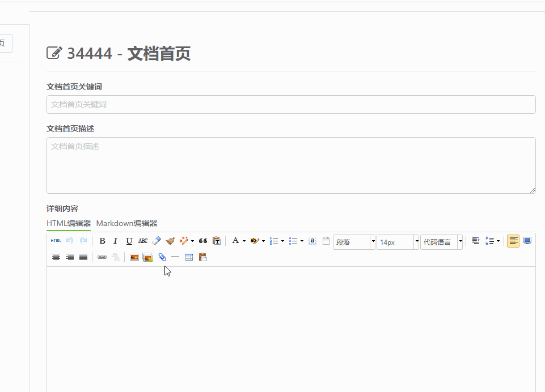Click the 详细内容 label
Viewport: 545px width, 392px height.
[x=62, y=208]
